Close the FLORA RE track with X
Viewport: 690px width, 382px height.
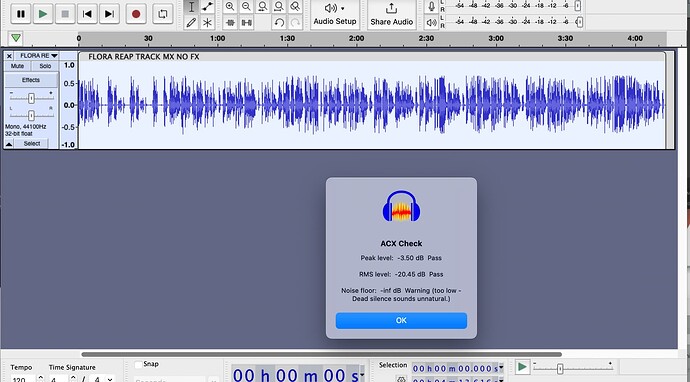coord(9,56)
